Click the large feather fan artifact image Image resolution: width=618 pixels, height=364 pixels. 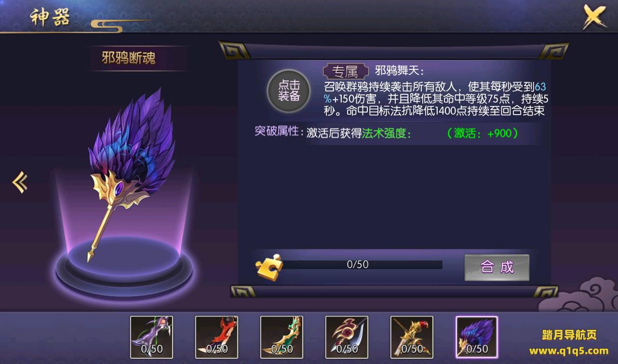coord(131,169)
